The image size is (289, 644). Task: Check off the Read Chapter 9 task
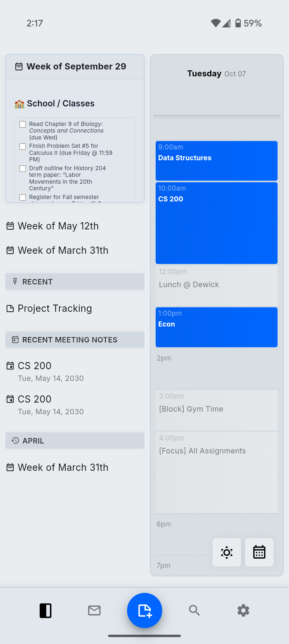click(x=23, y=124)
